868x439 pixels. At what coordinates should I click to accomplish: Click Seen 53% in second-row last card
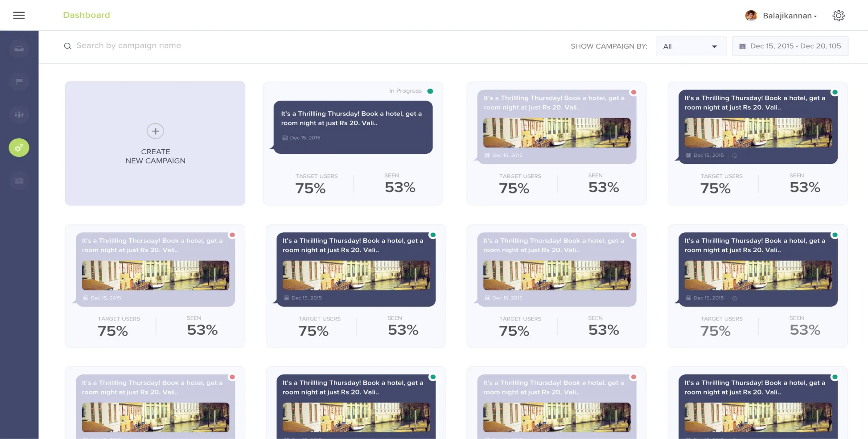coord(805,326)
